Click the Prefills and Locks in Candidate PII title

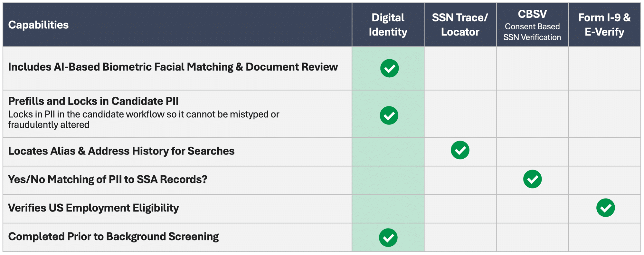93,101
